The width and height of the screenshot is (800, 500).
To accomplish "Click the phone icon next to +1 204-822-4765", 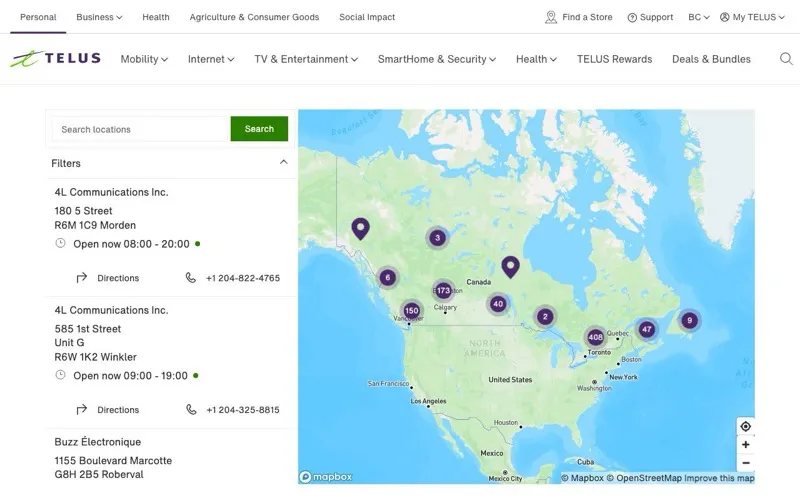I will [190, 278].
